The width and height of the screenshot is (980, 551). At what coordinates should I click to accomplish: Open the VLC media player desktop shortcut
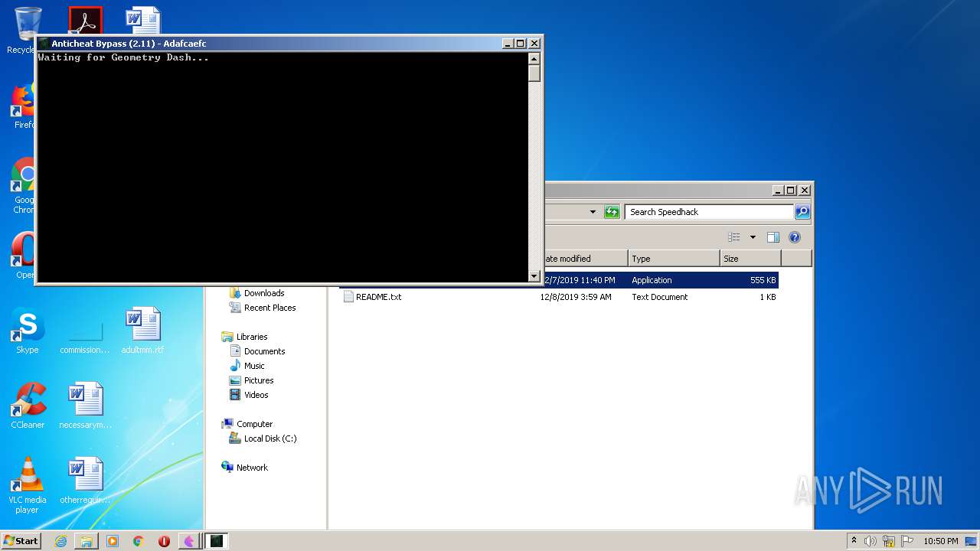[28, 485]
